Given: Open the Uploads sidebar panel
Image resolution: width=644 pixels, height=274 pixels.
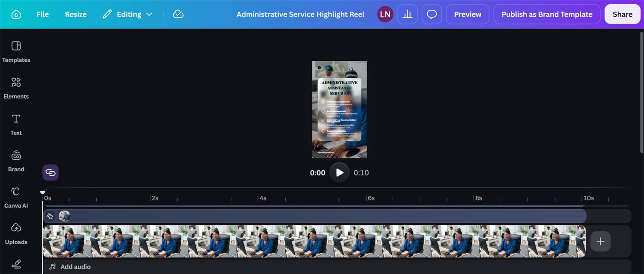Looking at the screenshot, I should coord(16,233).
